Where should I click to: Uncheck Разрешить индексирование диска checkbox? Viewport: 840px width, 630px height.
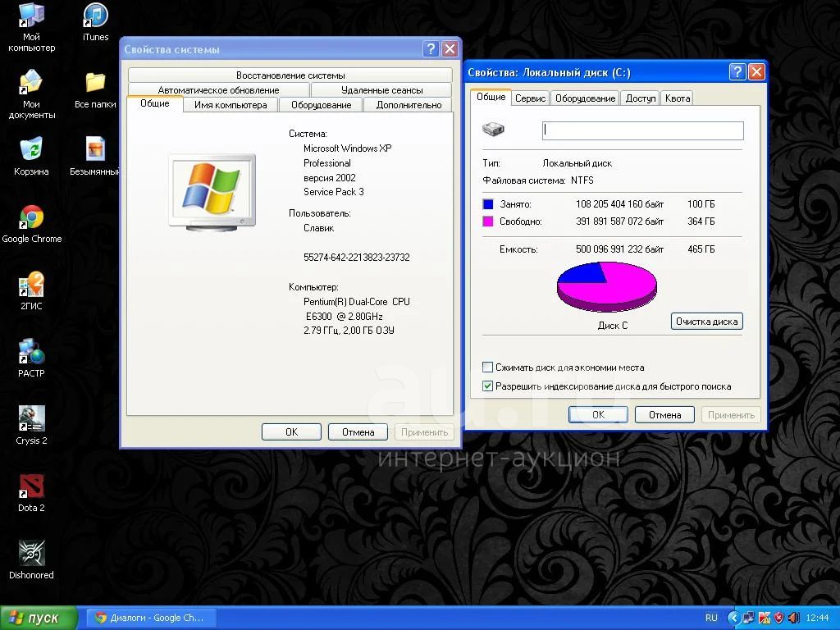487,386
